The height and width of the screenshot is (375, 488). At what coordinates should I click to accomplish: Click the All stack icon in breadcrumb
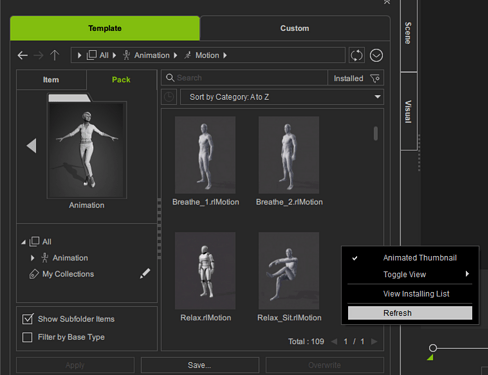pos(92,55)
